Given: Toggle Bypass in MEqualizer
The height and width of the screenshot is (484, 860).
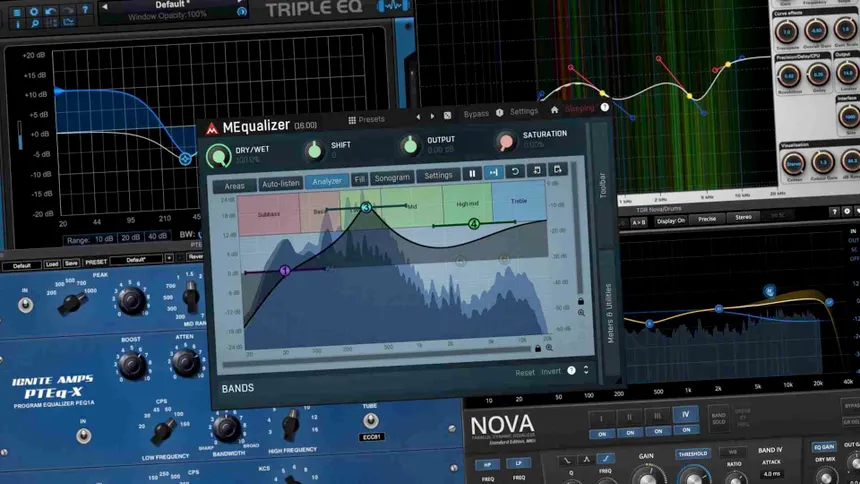Looking at the screenshot, I should tap(476, 114).
